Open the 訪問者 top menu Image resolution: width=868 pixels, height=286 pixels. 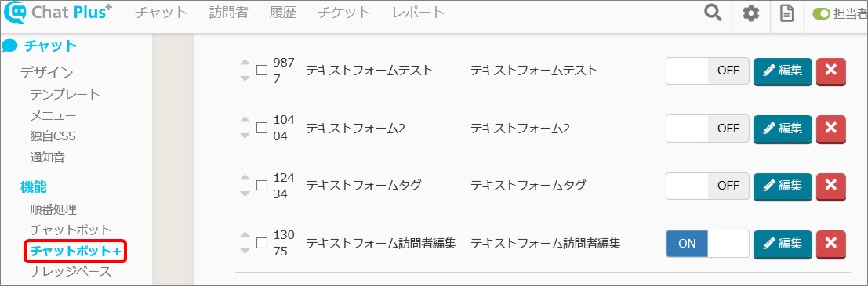(229, 13)
